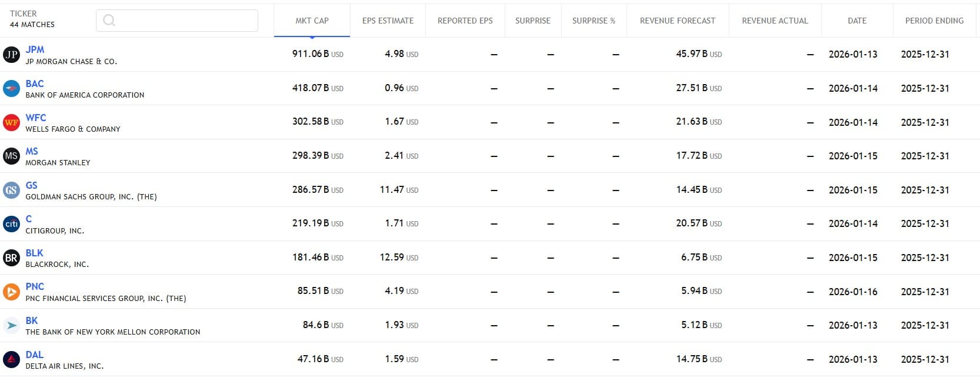The height and width of the screenshot is (381, 980).
Task: Open the PNC ticker link
Action: pos(35,286)
